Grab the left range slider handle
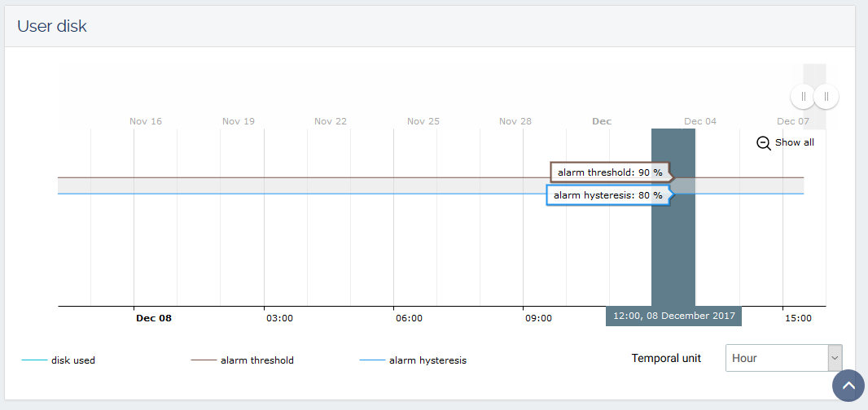The image size is (868, 410). pyautogui.click(x=803, y=97)
